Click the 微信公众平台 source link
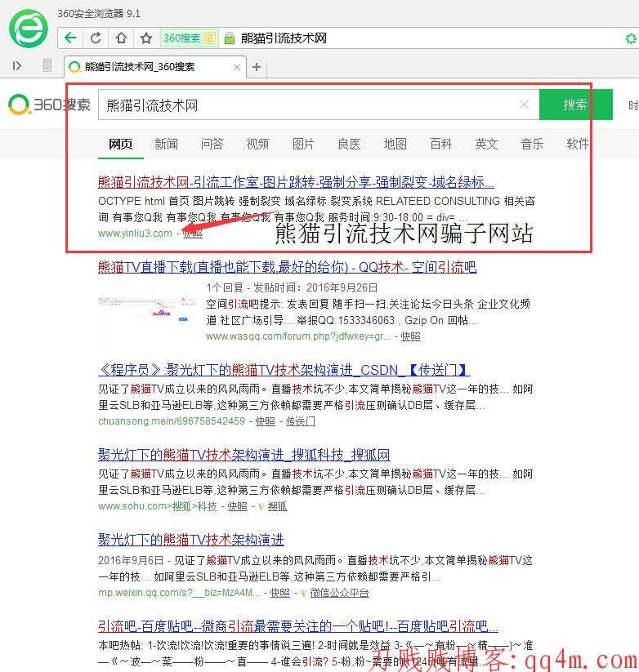This screenshot has width=639, height=672. 339,593
